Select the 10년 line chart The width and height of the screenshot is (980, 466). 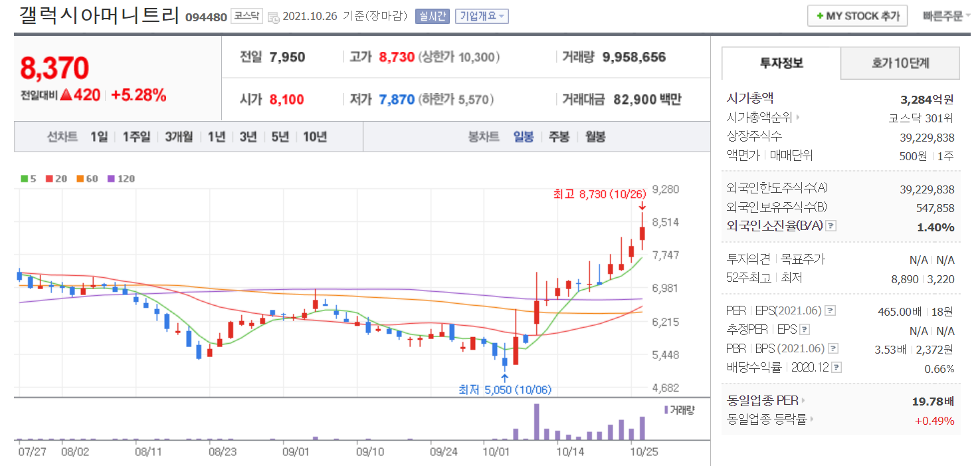pyautogui.click(x=315, y=137)
